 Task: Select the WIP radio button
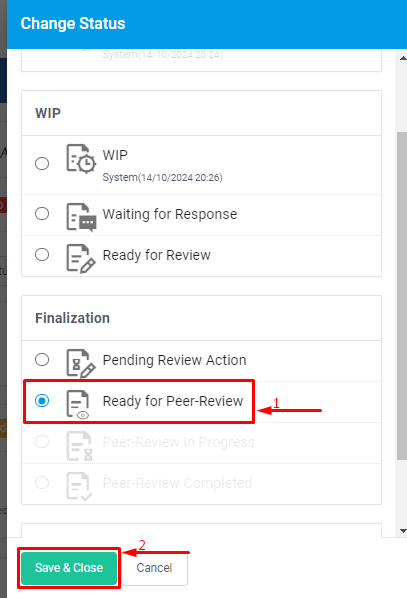point(42,163)
